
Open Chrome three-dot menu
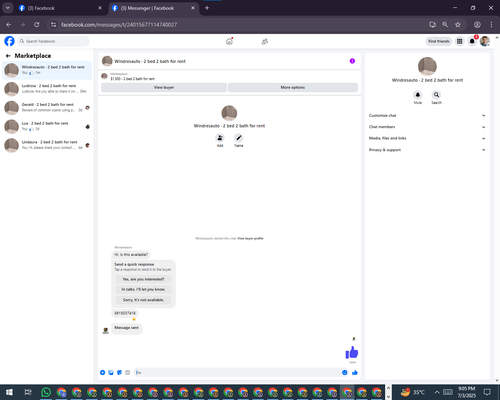click(x=491, y=25)
